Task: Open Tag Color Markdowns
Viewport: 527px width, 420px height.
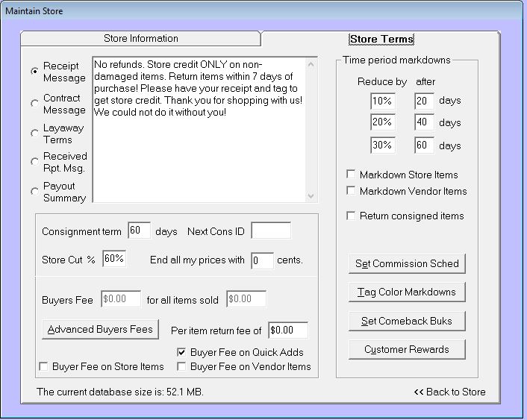Action: point(407,292)
